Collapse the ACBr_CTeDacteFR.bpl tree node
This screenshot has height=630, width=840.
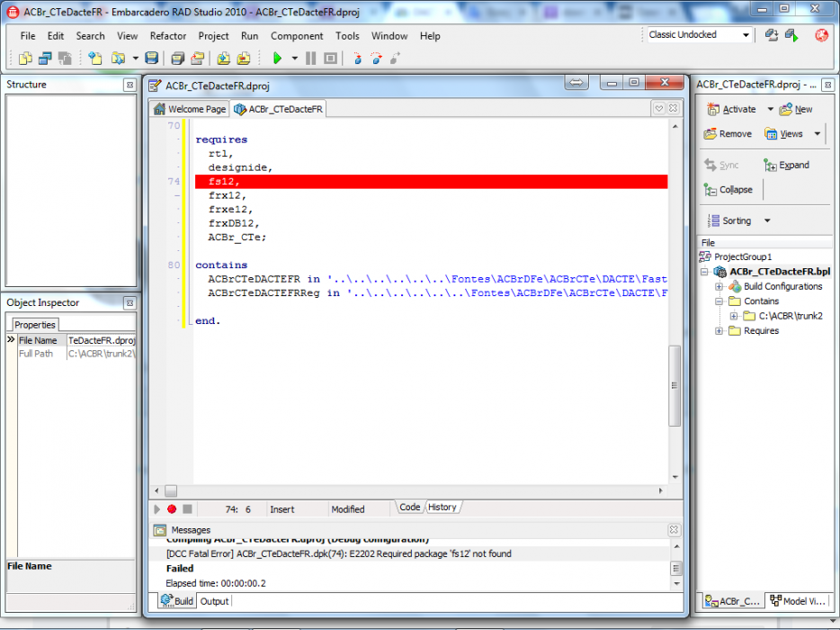(x=704, y=272)
